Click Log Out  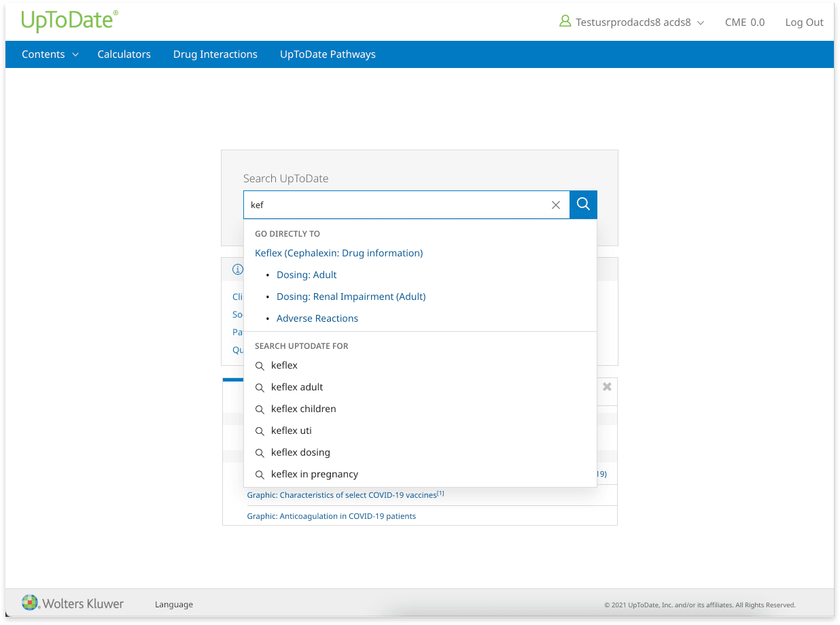(x=804, y=22)
